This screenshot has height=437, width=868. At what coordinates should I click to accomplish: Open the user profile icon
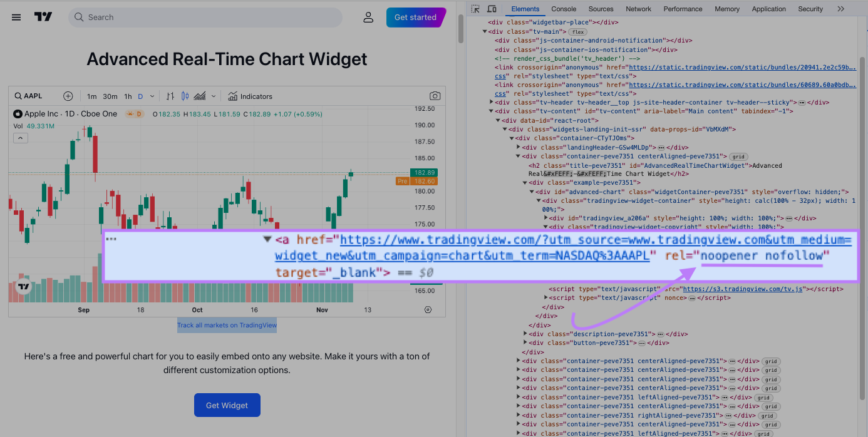(368, 17)
